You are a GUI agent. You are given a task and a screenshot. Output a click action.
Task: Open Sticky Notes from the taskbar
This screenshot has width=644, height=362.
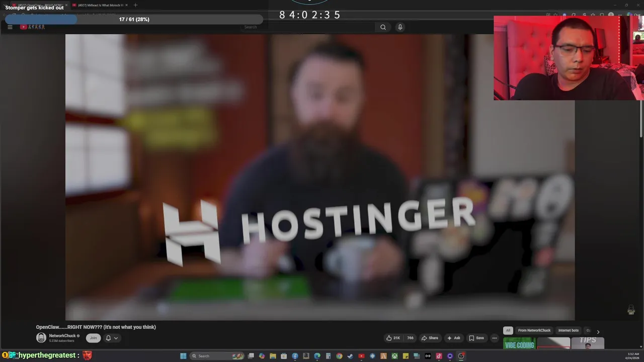click(406, 356)
